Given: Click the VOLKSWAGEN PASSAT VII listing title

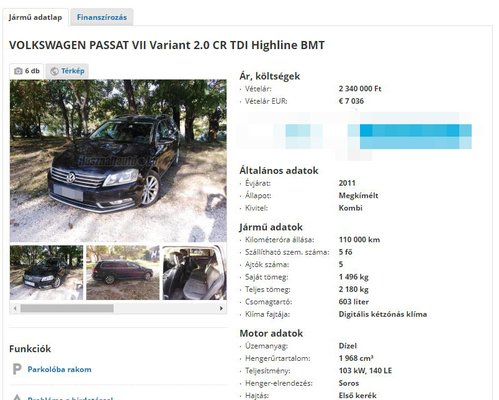Looking at the screenshot, I should coord(167,45).
